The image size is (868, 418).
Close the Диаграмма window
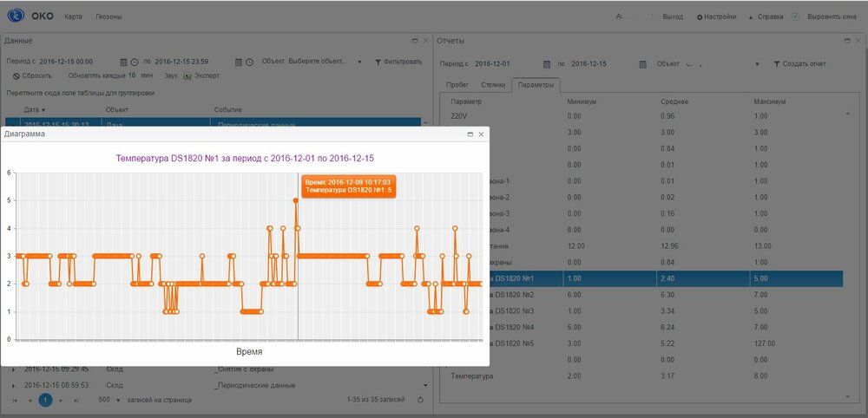point(481,134)
